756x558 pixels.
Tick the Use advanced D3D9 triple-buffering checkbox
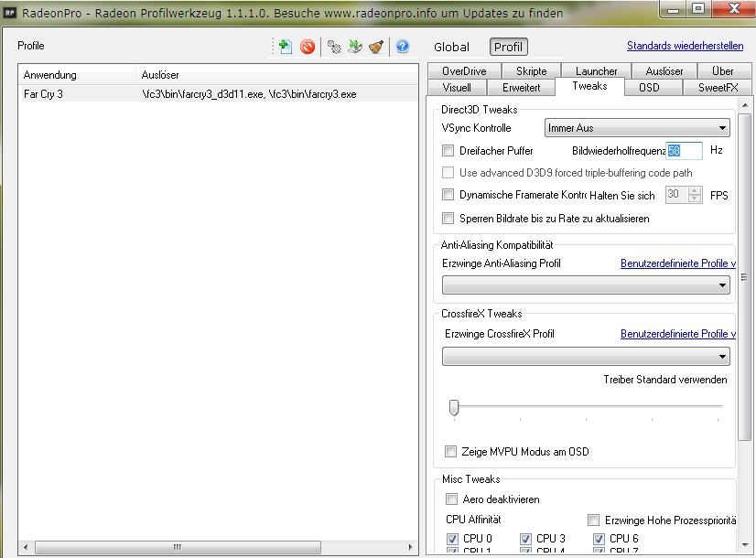448,173
